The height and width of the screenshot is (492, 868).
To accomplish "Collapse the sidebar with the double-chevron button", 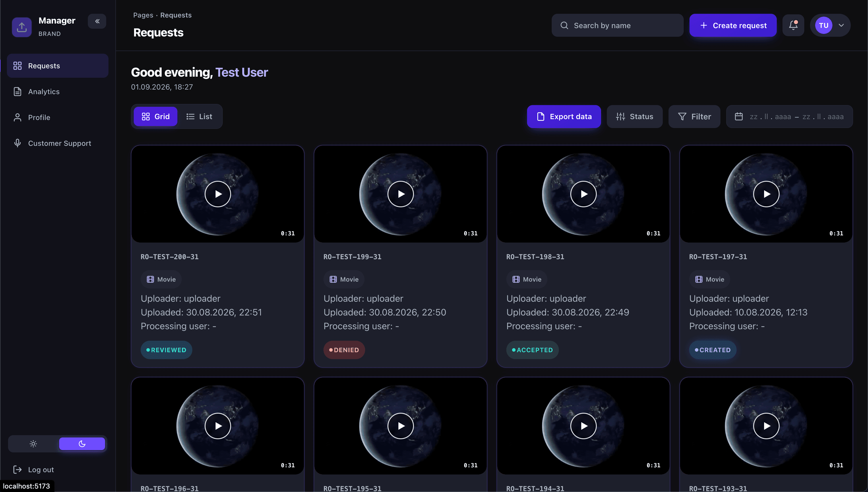I will pyautogui.click(x=97, y=21).
